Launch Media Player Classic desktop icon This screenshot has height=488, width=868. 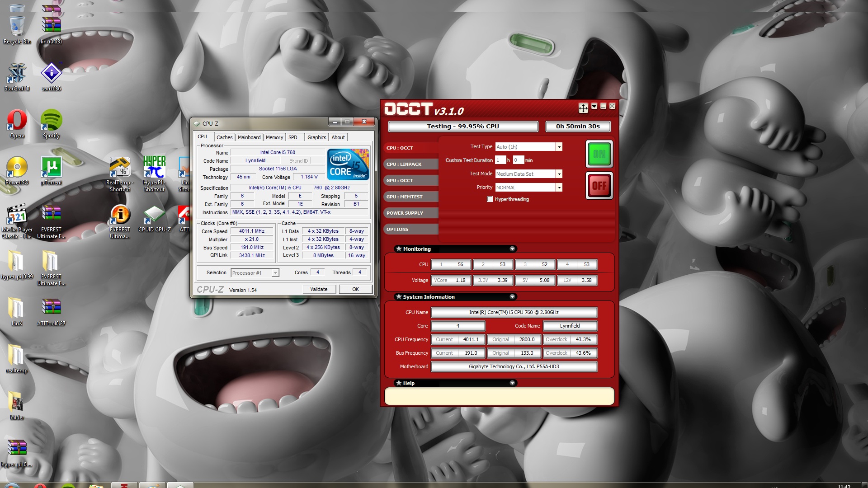17,221
